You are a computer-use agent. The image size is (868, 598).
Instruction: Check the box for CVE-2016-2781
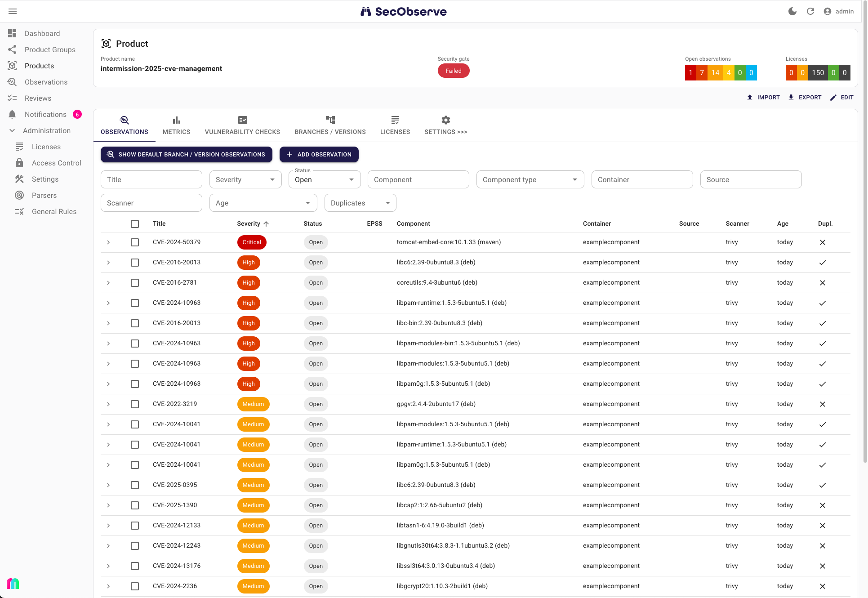pyautogui.click(x=135, y=282)
